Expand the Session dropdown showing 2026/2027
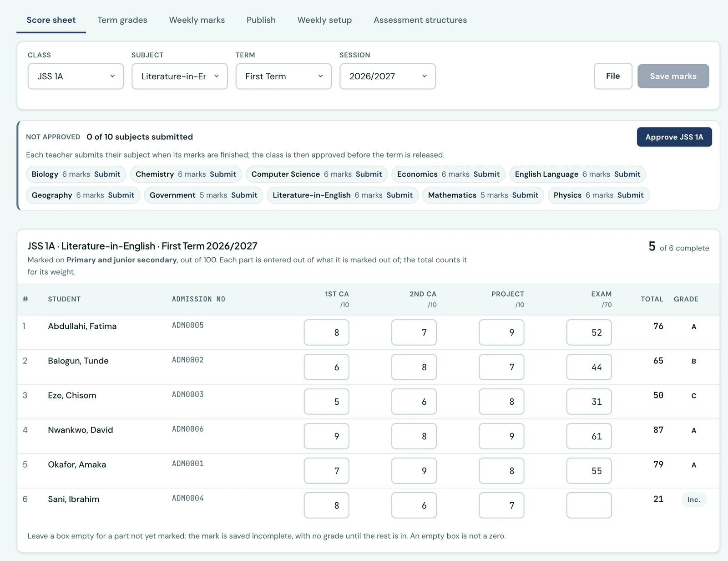The width and height of the screenshot is (728, 561). point(388,76)
